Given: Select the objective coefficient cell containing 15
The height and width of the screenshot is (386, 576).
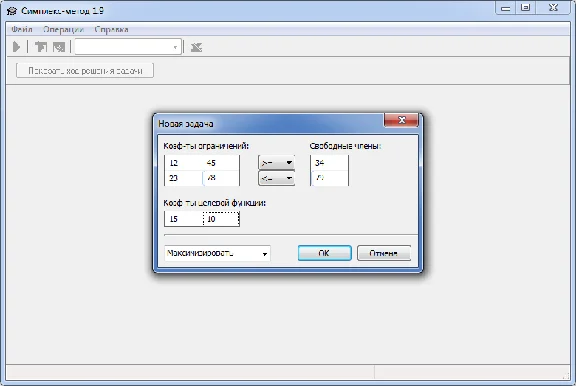Looking at the screenshot, I should [184, 219].
